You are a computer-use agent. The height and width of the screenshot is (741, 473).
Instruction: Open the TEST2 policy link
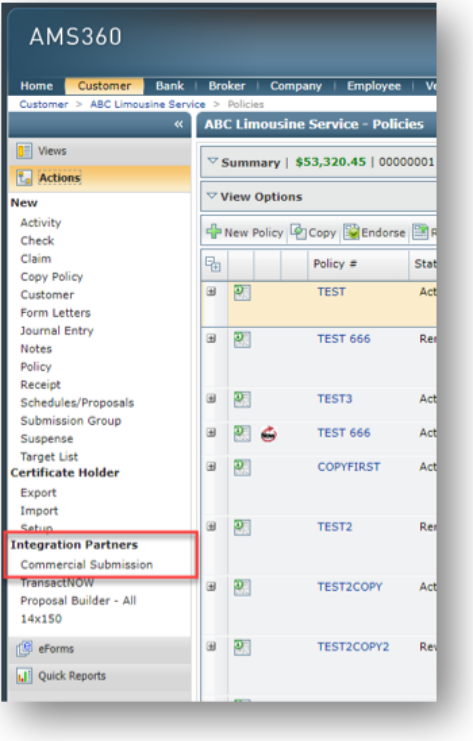tap(335, 527)
